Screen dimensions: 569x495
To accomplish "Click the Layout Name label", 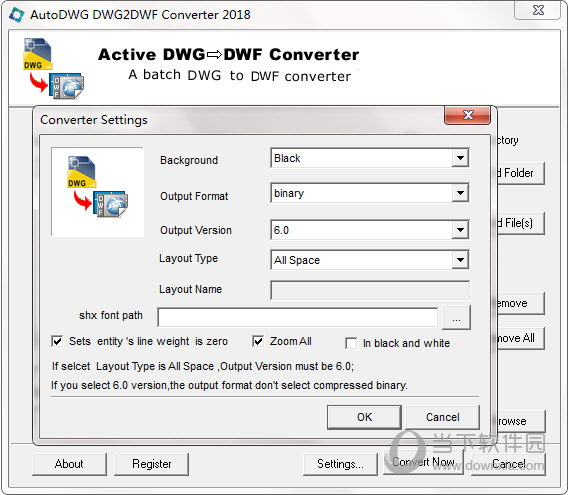I will pos(190,289).
